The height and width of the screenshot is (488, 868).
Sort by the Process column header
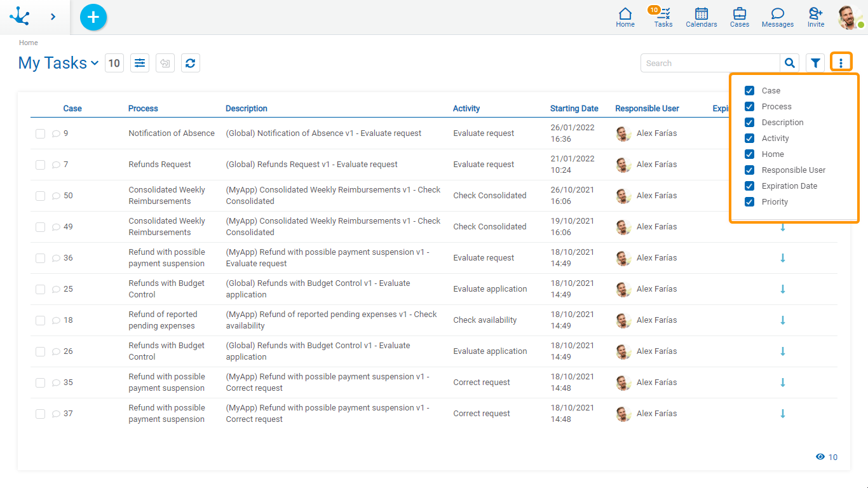pos(143,109)
